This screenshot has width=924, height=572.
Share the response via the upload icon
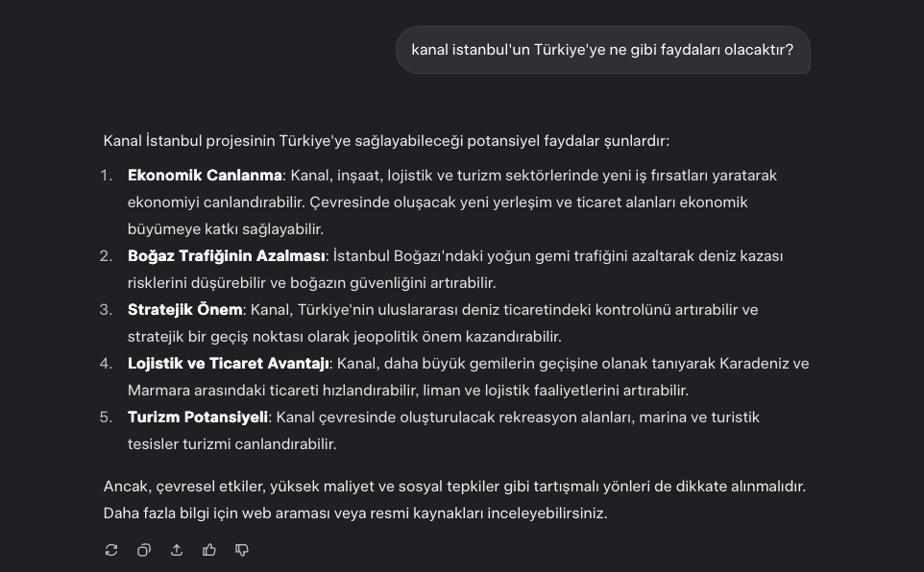177,550
